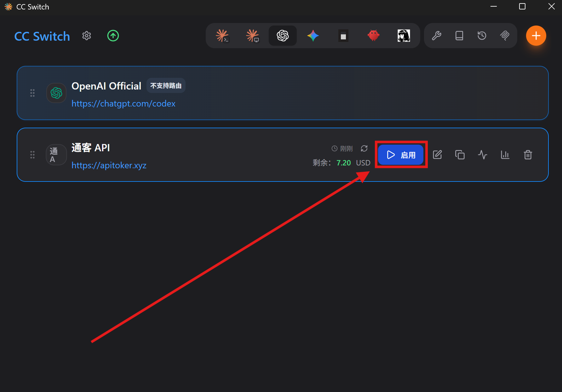Viewport: 562px width, 392px height.
Task: Click the paperclip icon in the toolbar
Action: click(505, 36)
